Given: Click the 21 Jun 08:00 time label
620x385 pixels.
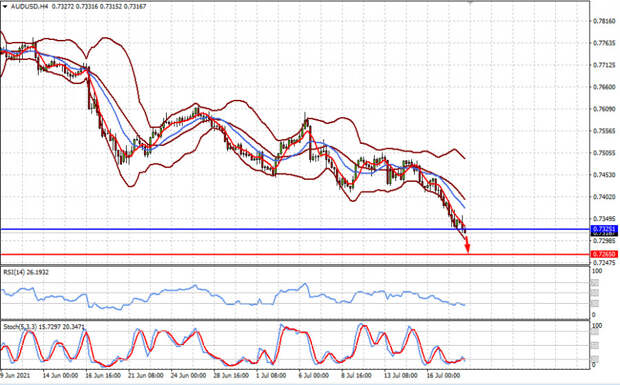Looking at the screenshot, I should click(x=146, y=375).
